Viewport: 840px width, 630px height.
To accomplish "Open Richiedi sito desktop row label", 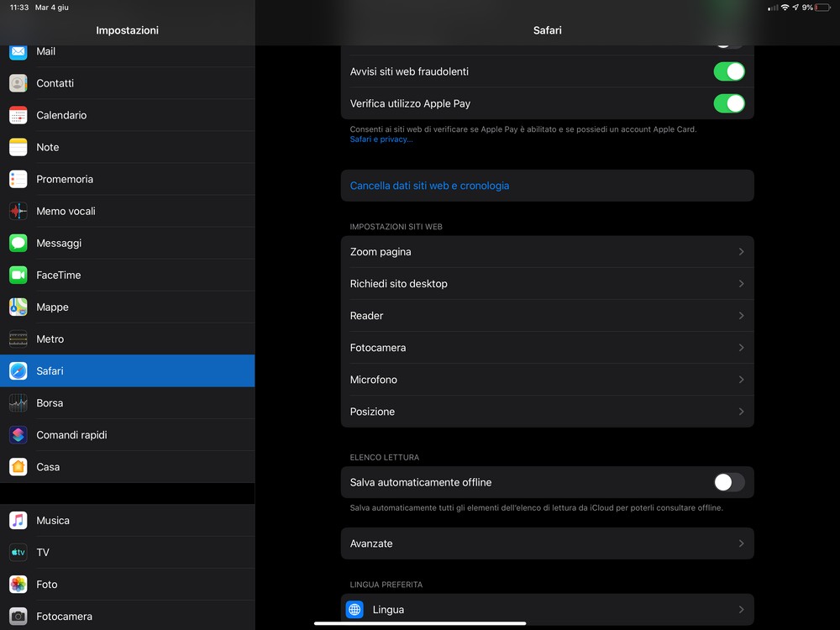I will click(398, 283).
